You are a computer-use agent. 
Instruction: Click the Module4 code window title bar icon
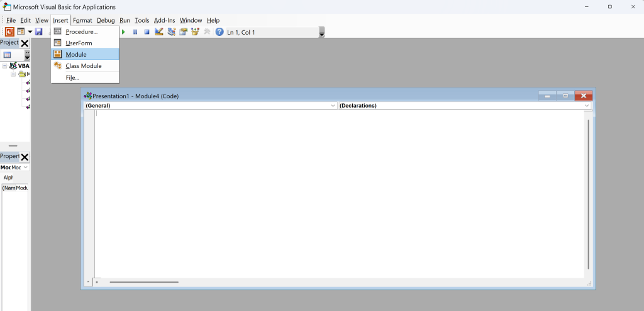[x=88, y=96]
